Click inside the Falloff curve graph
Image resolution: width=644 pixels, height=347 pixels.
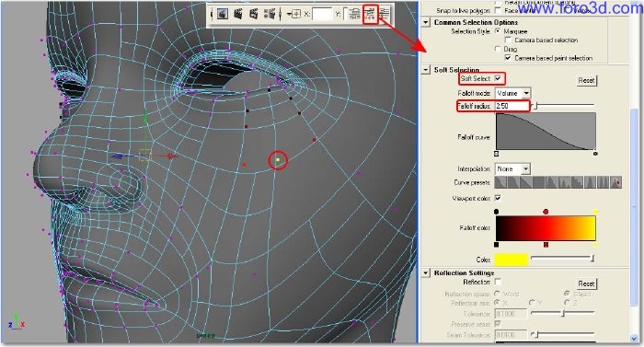point(546,132)
